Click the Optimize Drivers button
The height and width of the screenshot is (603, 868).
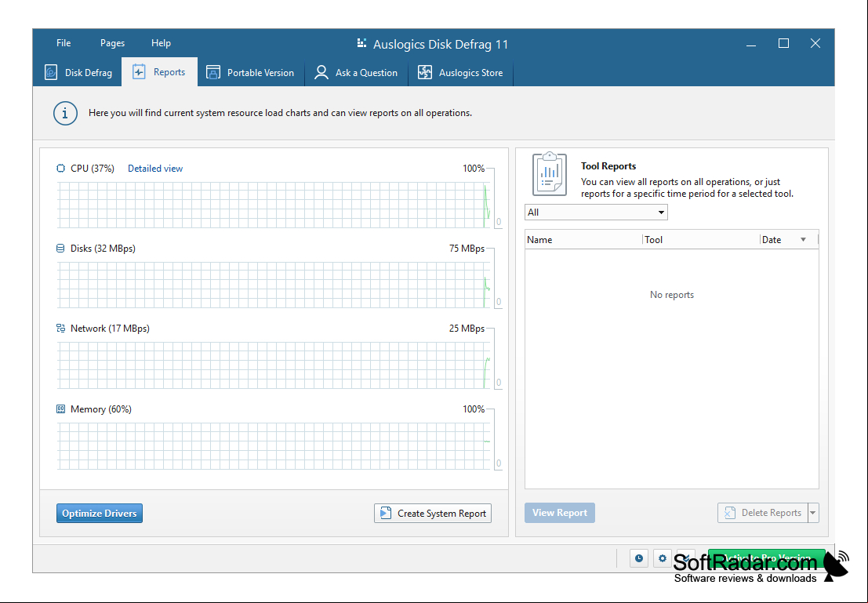100,514
